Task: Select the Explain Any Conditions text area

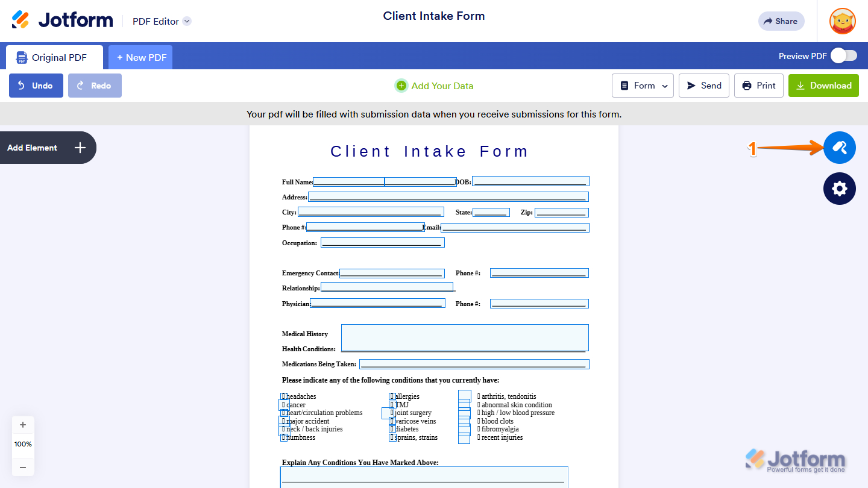Action: pos(424,477)
